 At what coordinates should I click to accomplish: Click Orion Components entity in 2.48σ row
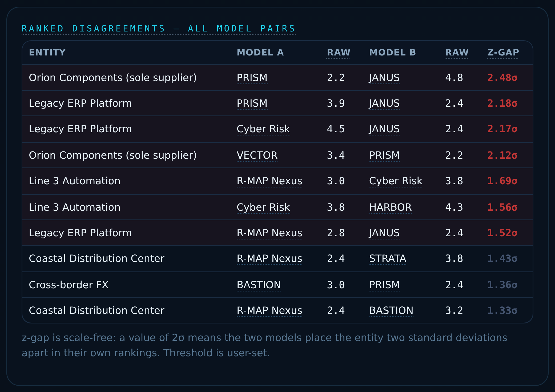click(113, 78)
